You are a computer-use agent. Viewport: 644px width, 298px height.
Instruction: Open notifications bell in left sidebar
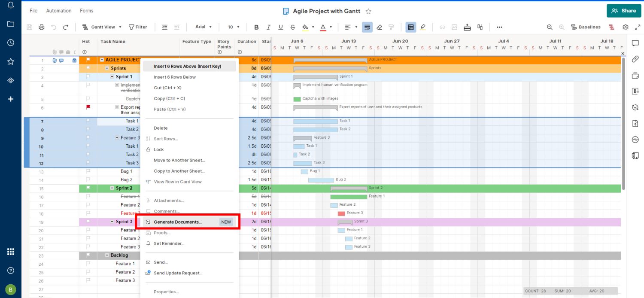click(x=11, y=5)
